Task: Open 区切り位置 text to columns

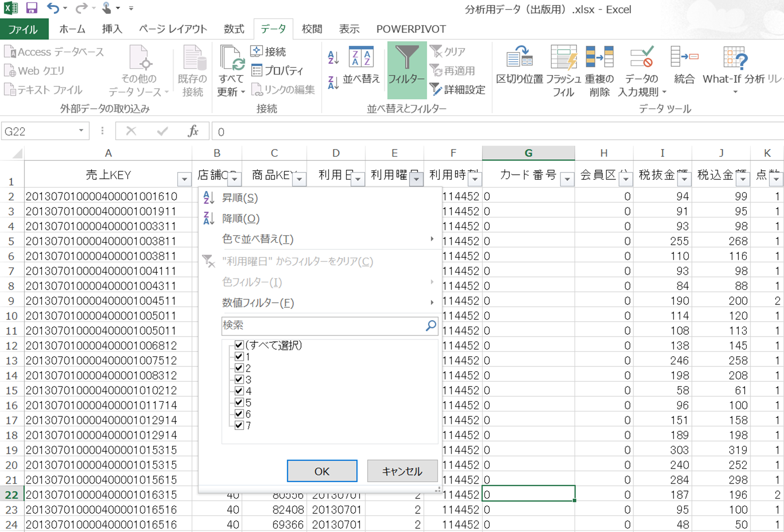Action: point(519,65)
